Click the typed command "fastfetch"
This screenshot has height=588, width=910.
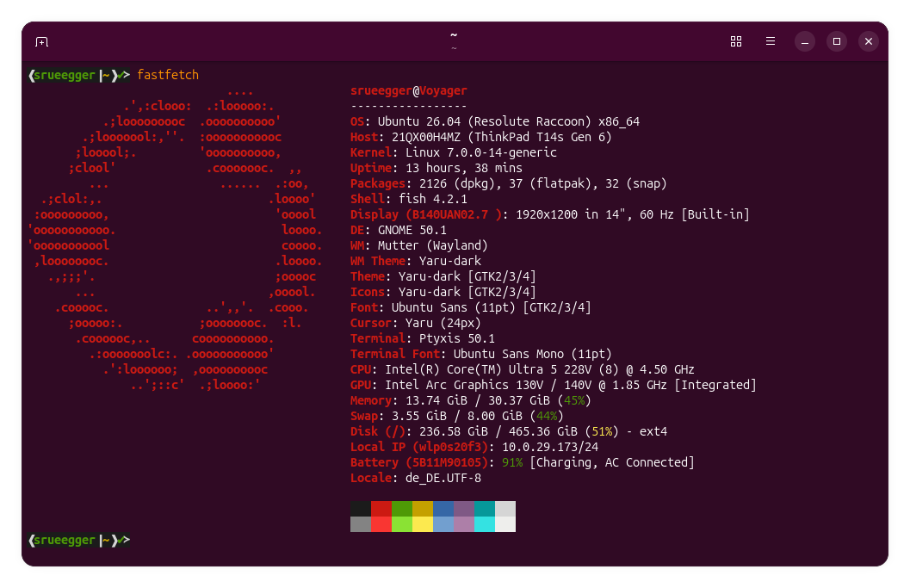click(168, 75)
